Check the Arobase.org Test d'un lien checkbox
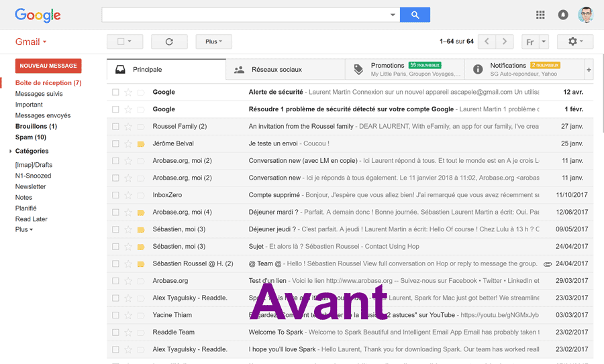 tap(115, 281)
